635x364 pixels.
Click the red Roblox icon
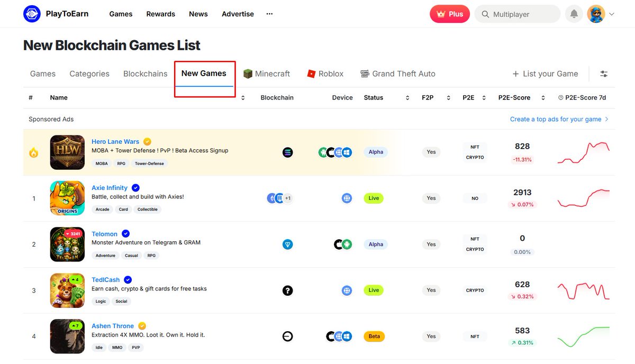coord(311,74)
